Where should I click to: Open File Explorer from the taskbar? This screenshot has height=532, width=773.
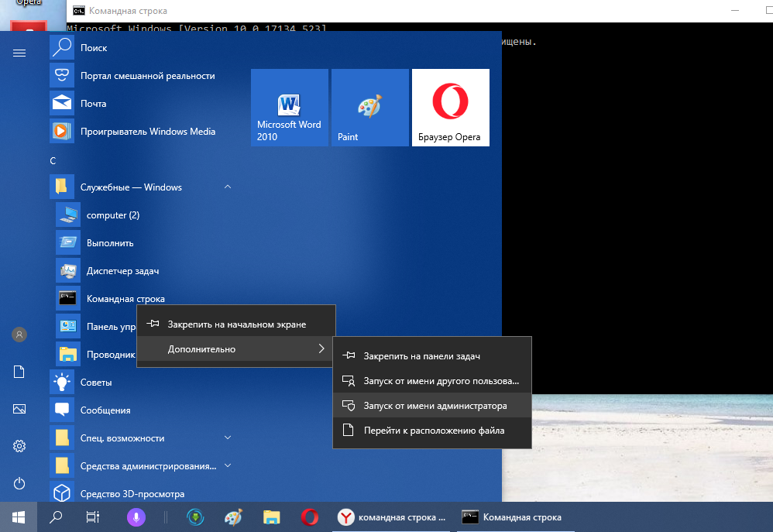[271, 517]
